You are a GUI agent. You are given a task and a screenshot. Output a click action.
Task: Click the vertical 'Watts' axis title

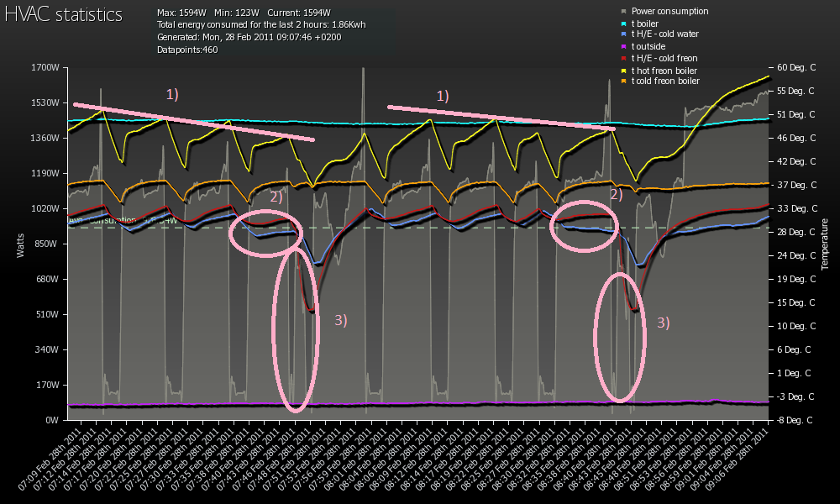(21, 244)
